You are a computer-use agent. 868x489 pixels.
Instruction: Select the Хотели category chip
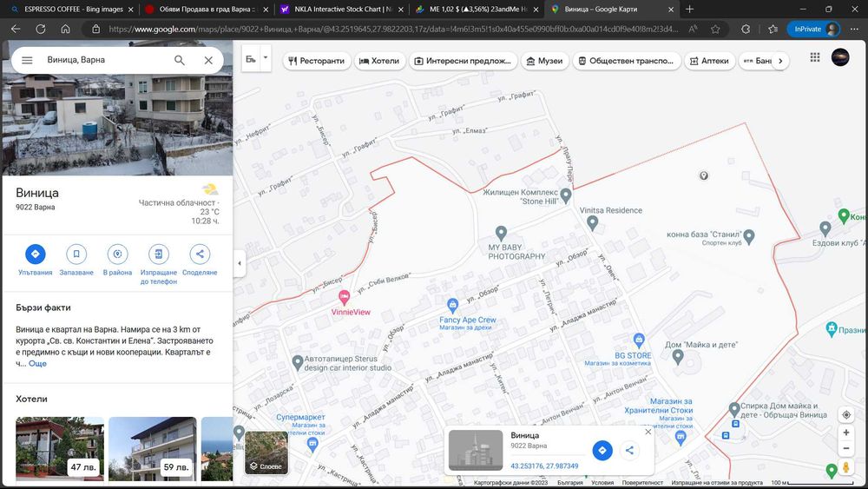click(379, 62)
